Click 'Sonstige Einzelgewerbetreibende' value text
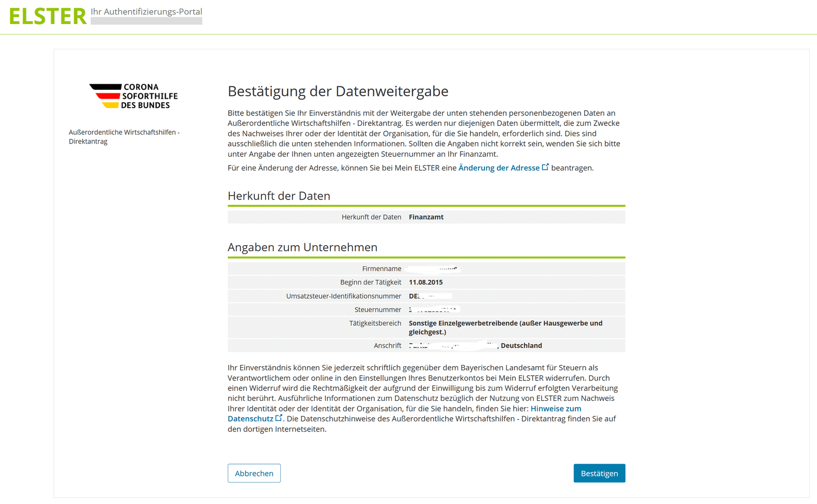The image size is (817, 504). [506, 327]
